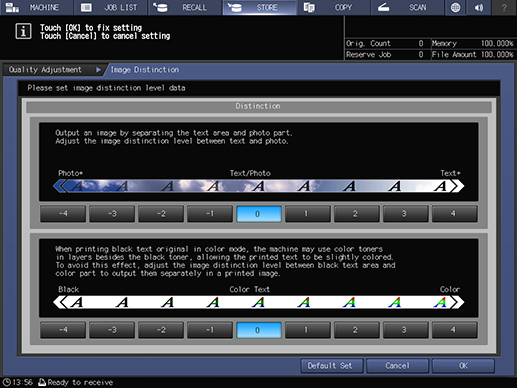Image resolution: width=517 pixels, height=388 pixels.
Task: Open the SCAN tab
Action: coord(407,7)
